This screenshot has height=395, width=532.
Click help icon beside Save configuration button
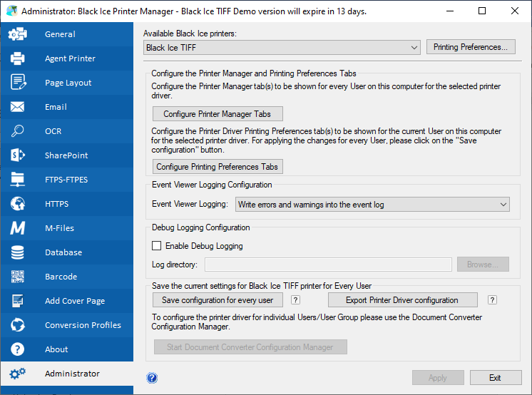click(296, 300)
